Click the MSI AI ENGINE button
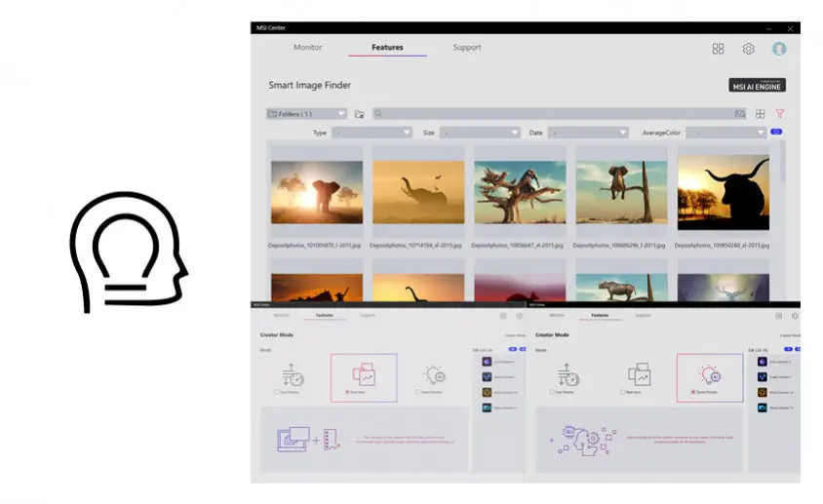 757,86
